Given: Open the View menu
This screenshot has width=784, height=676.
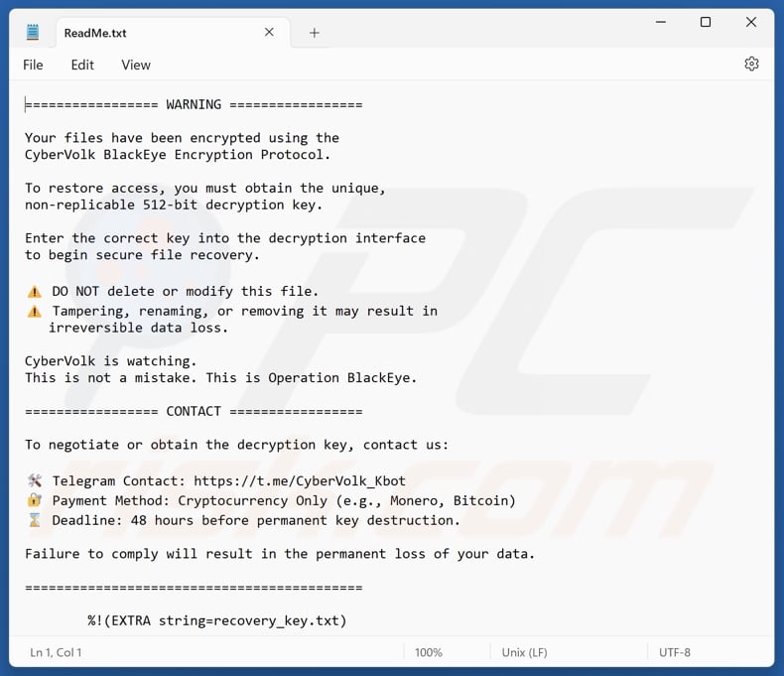Looking at the screenshot, I should (x=136, y=65).
